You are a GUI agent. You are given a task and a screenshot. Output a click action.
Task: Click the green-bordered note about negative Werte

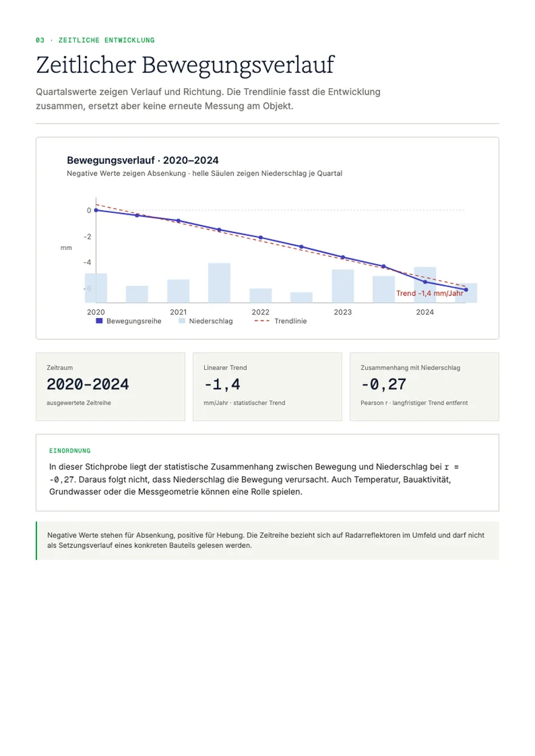tap(267, 540)
